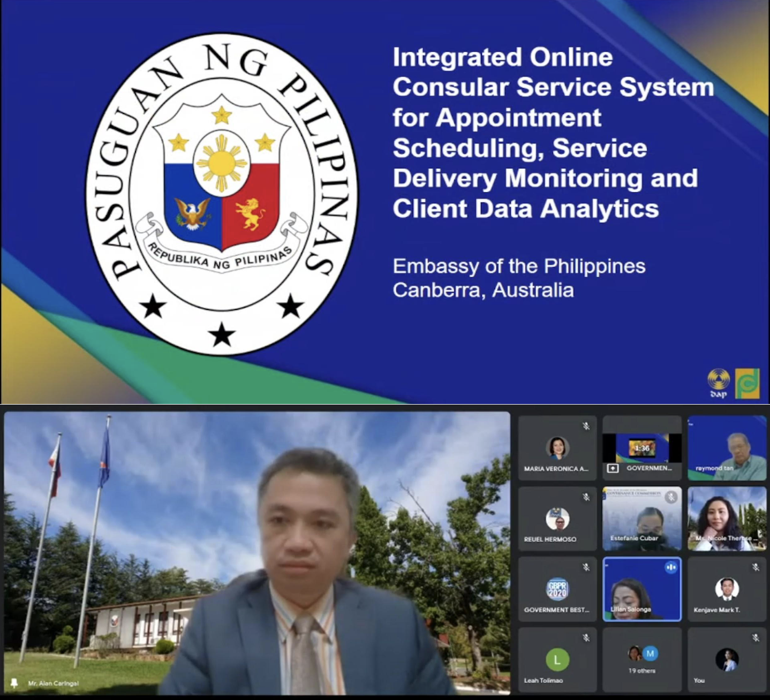770x700 pixels.
Task: Click the screen-share presentation icon
Action: (613, 468)
